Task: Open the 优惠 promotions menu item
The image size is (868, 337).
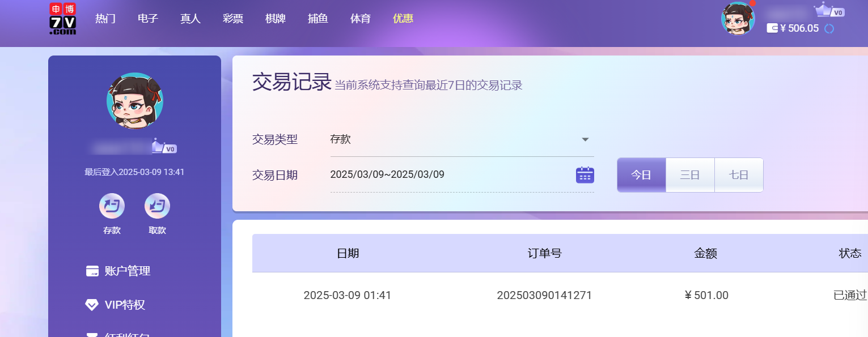Action: point(403,19)
